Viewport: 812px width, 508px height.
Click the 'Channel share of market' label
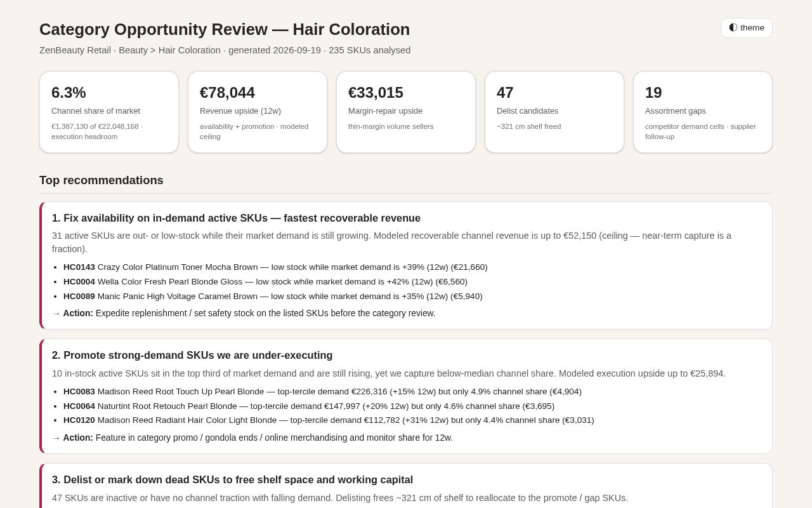pyautogui.click(x=96, y=111)
